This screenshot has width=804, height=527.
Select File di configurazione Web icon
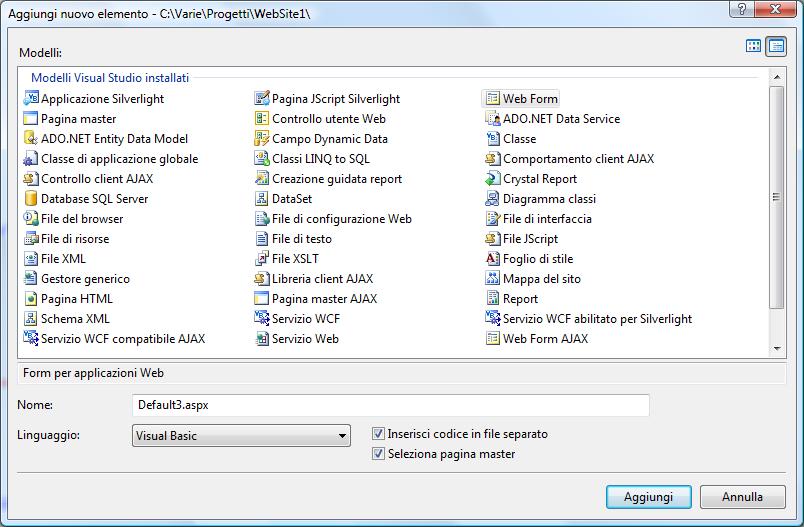tap(262, 218)
